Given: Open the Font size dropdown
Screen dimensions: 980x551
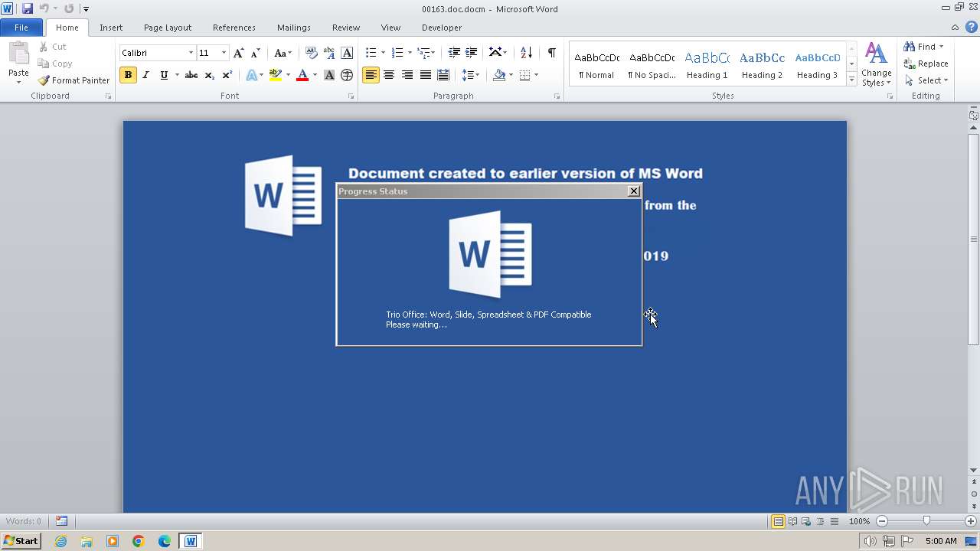Looking at the screenshot, I should (x=224, y=53).
